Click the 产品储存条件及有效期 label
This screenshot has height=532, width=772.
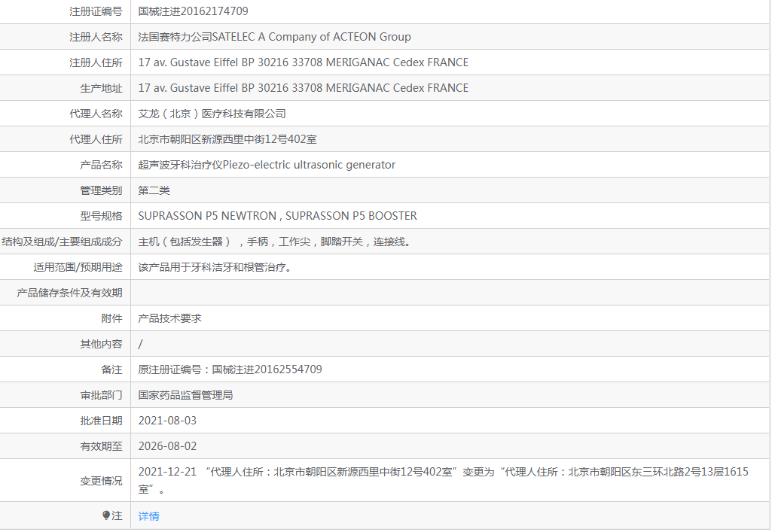click(69, 293)
